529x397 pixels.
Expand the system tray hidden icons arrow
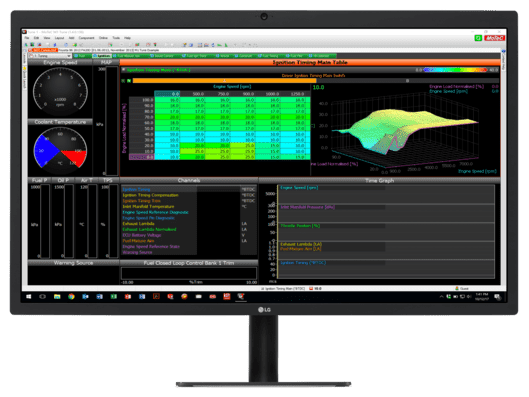coord(441,296)
